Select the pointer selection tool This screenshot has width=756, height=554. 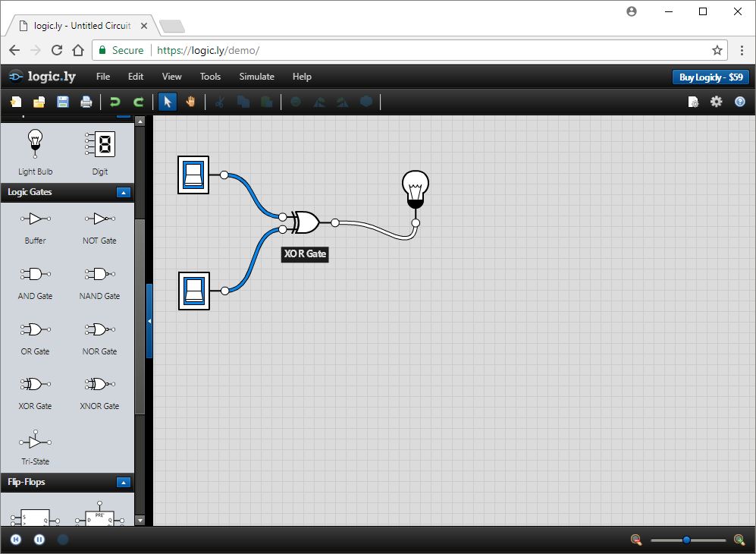pos(168,102)
